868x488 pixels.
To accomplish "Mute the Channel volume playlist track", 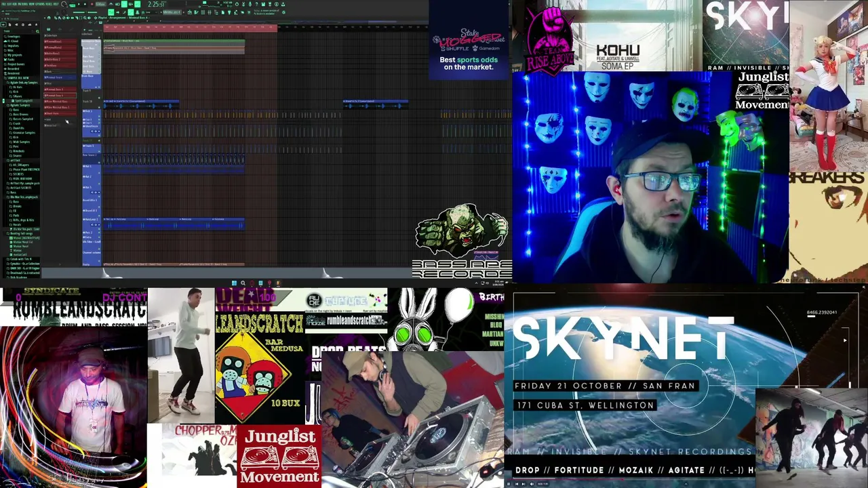I will [x=99, y=261].
